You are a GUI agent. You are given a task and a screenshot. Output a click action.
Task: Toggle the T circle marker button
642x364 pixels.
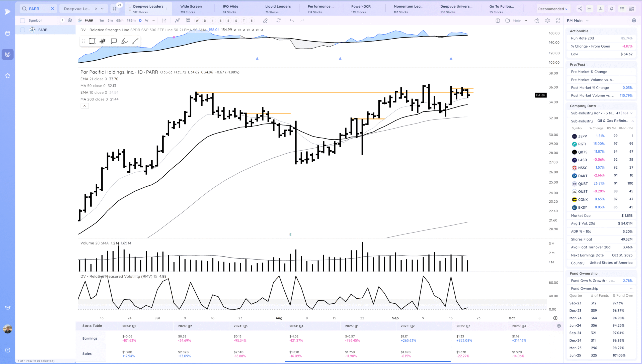click(244, 21)
